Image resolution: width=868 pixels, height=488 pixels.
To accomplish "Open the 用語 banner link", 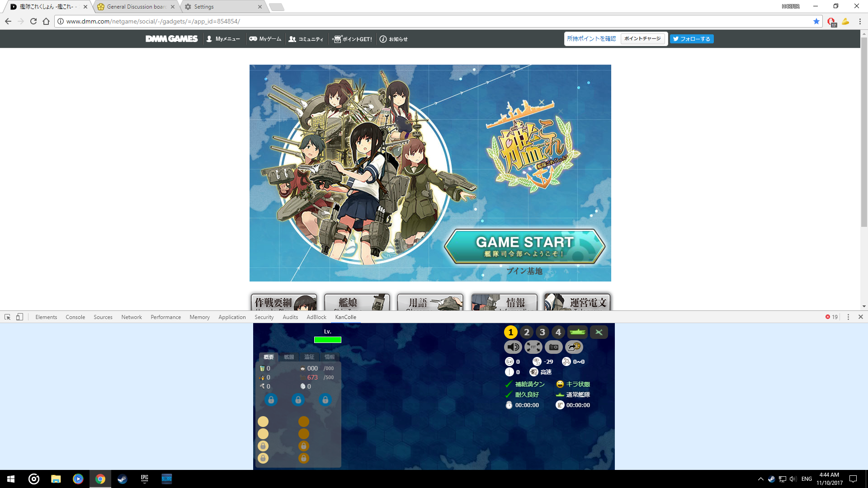I will 430,302.
